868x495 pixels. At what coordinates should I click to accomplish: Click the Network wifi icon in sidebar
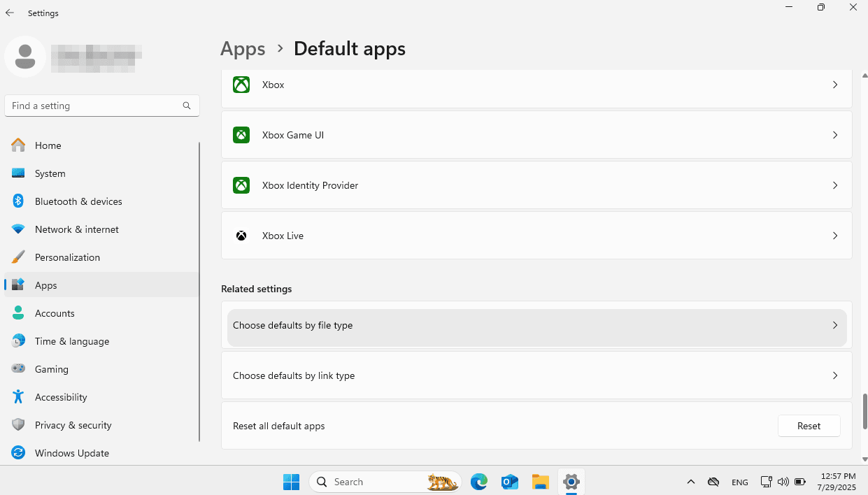(19, 229)
